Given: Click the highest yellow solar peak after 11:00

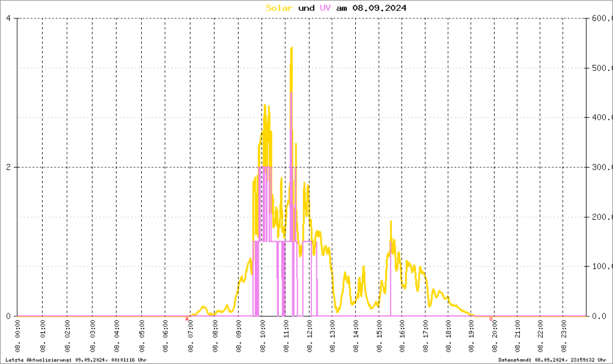Looking at the screenshot, I should (x=291, y=48).
